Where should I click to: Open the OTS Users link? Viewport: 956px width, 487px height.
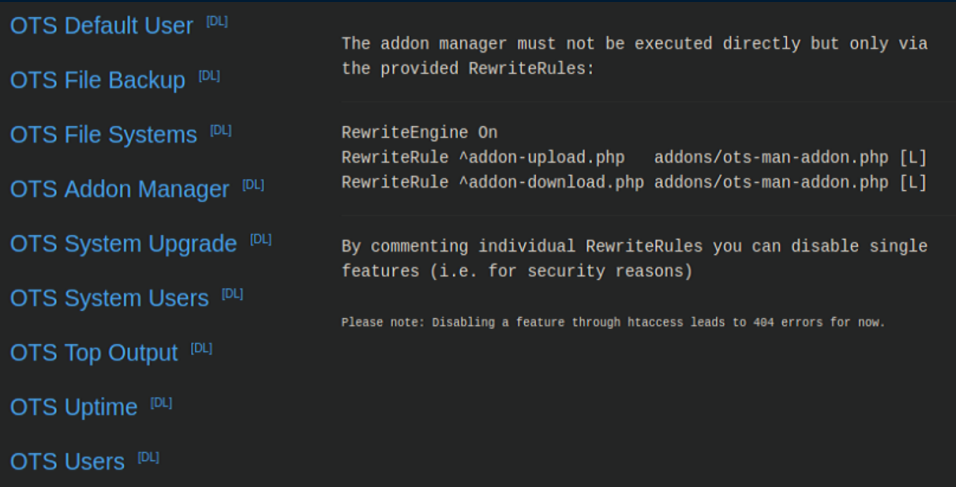[67, 462]
